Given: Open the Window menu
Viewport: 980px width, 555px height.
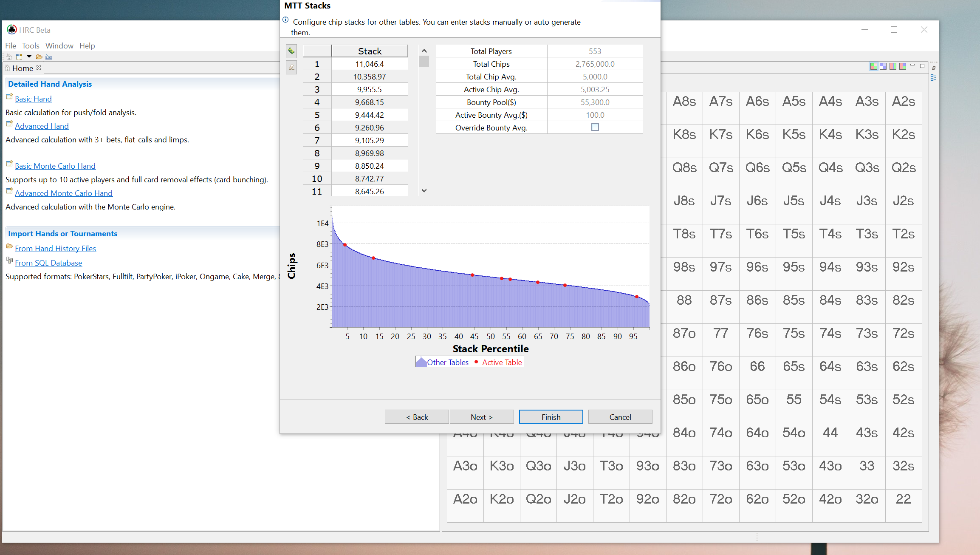Looking at the screenshot, I should (59, 45).
